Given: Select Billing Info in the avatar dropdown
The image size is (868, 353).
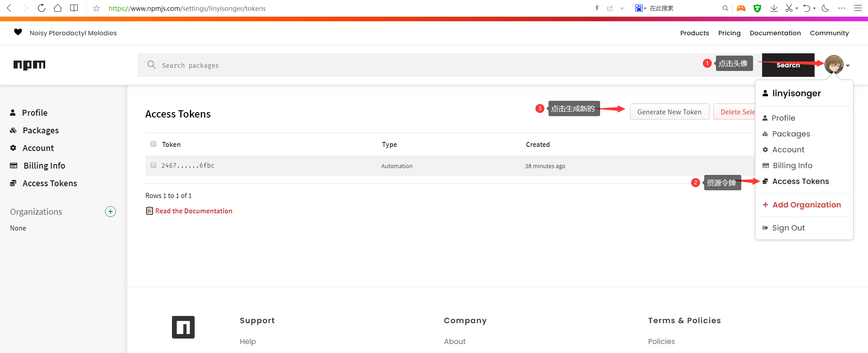Looking at the screenshot, I should coord(792,165).
